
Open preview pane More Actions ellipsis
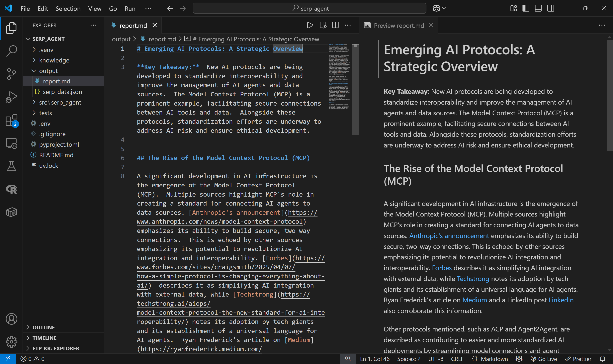click(602, 25)
